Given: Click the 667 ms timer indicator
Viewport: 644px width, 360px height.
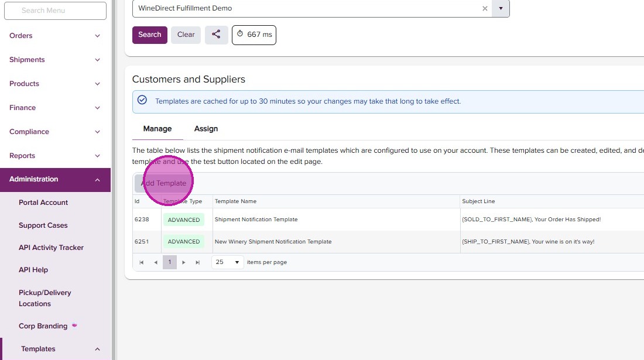Looking at the screenshot, I should tap(254, 35).
